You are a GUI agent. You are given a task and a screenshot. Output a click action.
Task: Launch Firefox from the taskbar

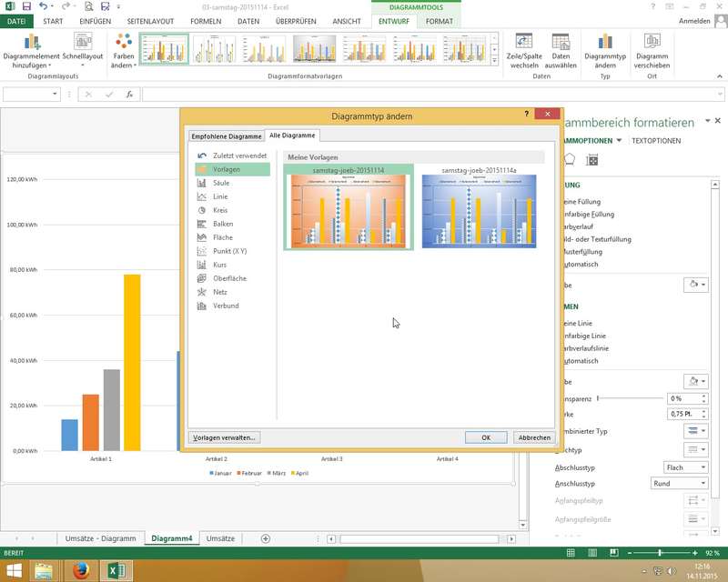tap(80, 571)
